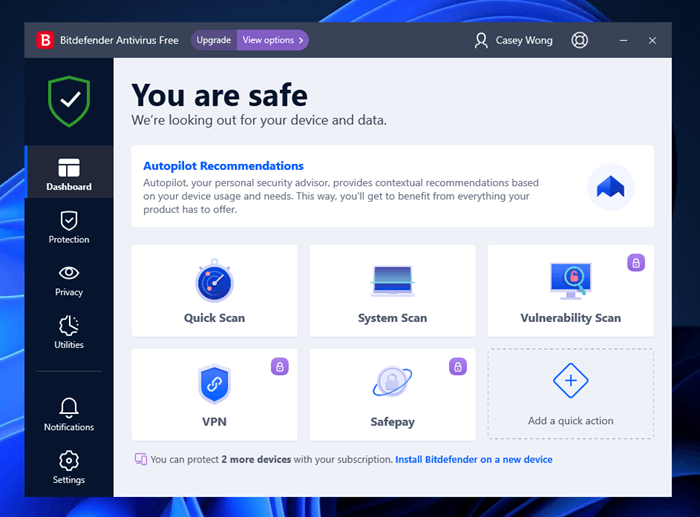Click the chevron next to View options
The height and width of the screenshot is (517, 700).
click(301, 40)
